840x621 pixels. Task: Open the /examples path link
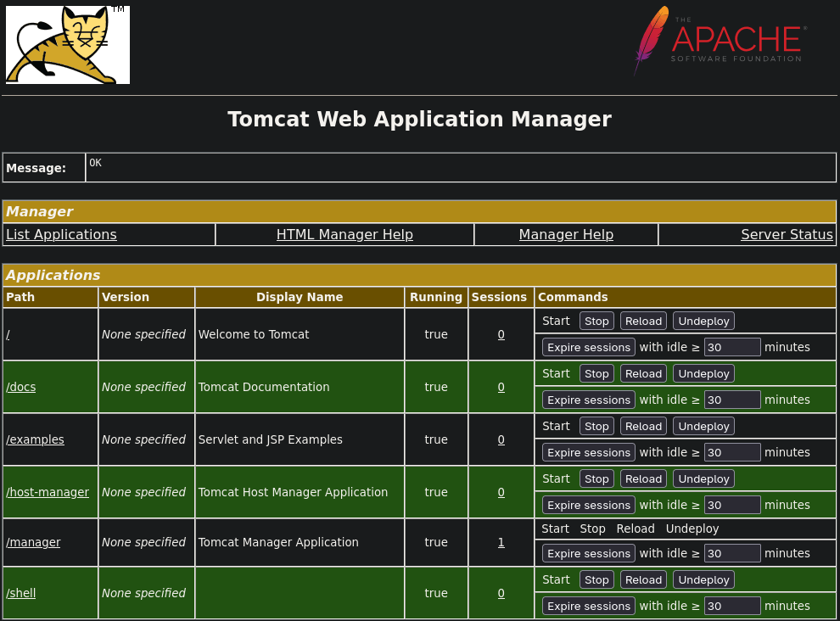[35, 439]
